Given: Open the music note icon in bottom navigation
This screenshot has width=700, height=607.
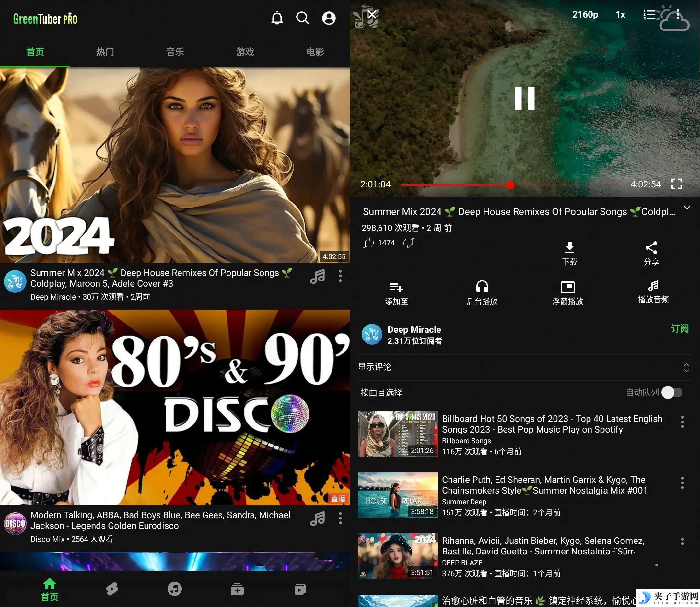Looking at the screenshot, I should 175,589.
